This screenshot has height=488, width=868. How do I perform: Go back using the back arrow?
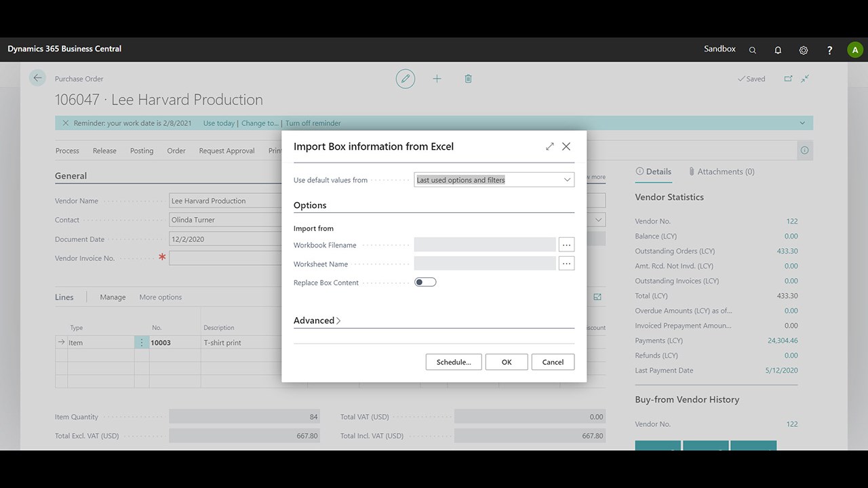[x=37, y=78]
